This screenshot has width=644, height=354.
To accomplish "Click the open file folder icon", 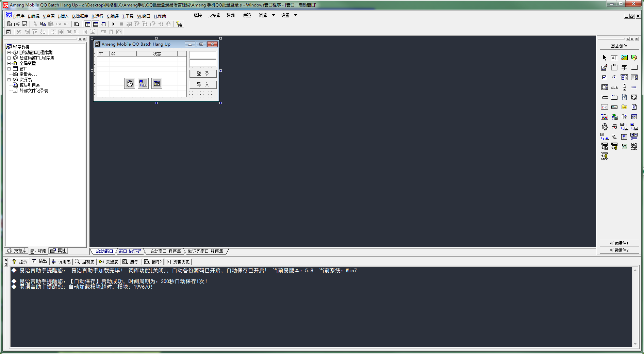I will point(17,24).
